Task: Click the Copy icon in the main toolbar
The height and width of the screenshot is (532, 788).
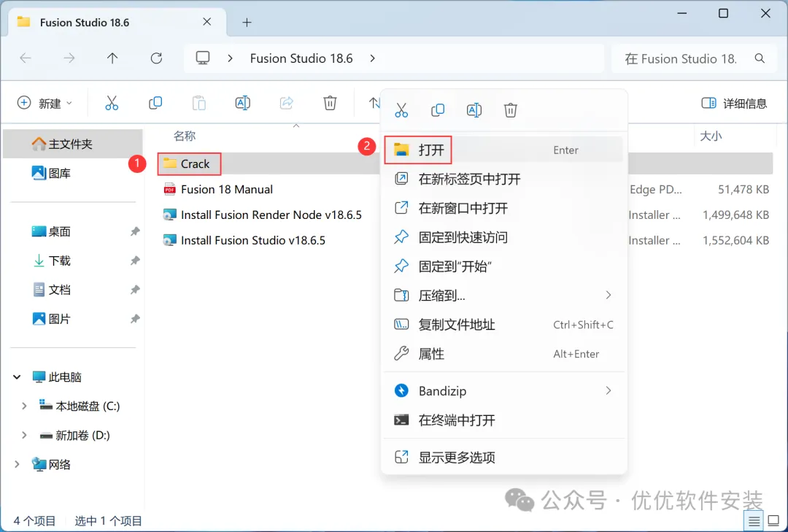Action: (x=155, y=103)
